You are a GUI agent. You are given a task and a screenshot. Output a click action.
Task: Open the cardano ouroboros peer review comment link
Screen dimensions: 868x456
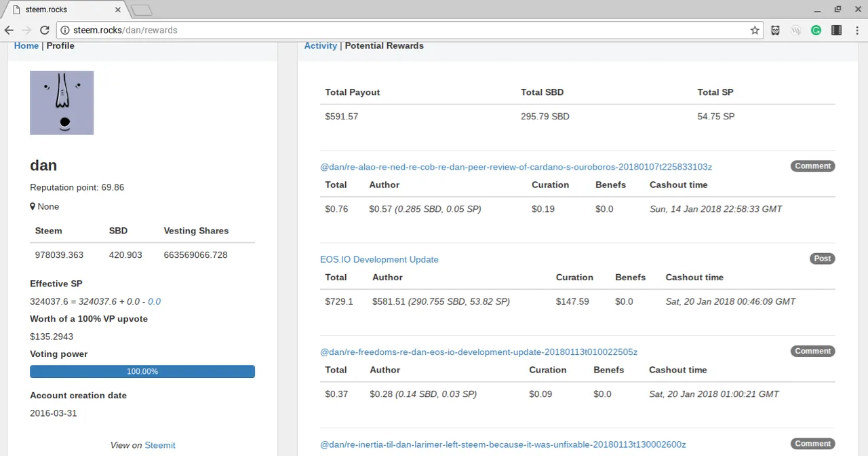coord(515,166)
